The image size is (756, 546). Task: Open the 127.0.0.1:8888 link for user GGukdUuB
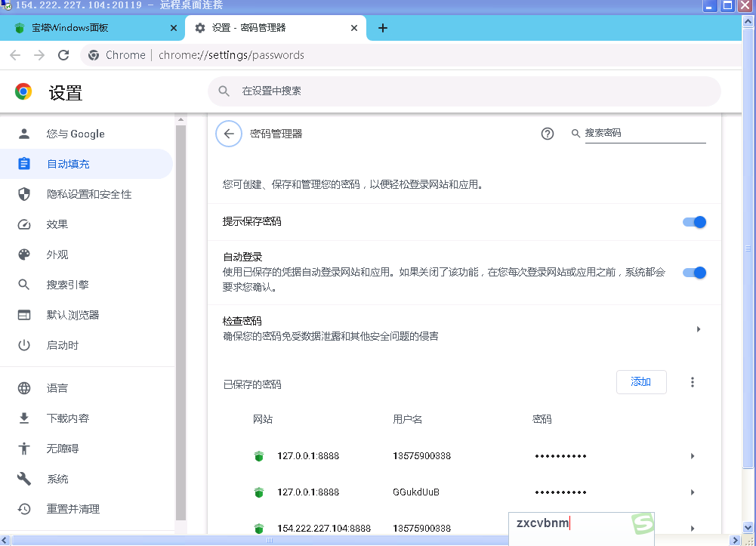(x=308, y=492)
